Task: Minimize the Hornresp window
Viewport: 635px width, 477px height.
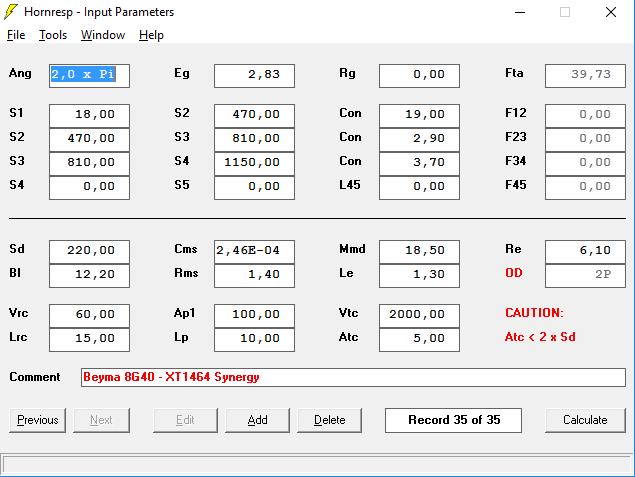Action: [x=520, y=12]
